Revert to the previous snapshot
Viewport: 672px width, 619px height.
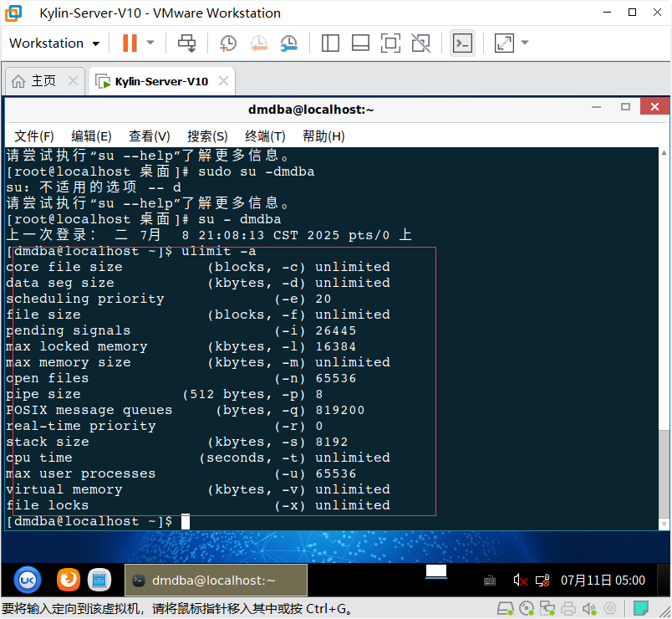(259, 43)
